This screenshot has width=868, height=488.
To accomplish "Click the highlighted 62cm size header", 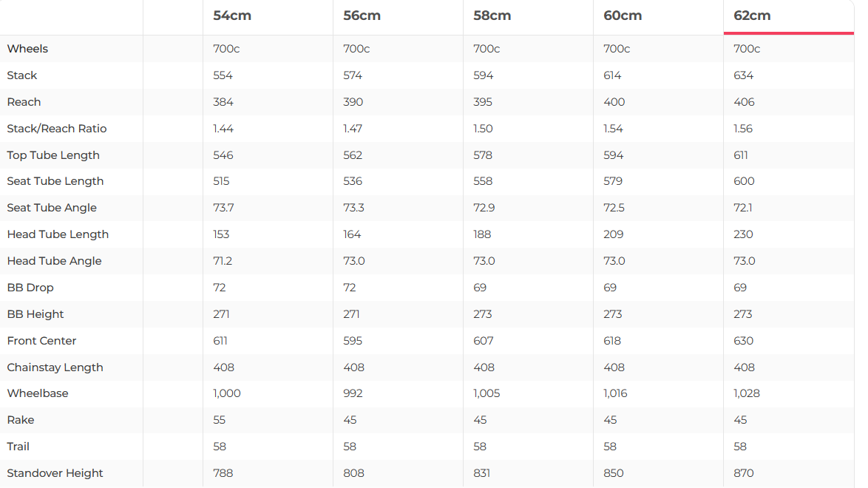I will pyautogui.click(x=753, y=16).
